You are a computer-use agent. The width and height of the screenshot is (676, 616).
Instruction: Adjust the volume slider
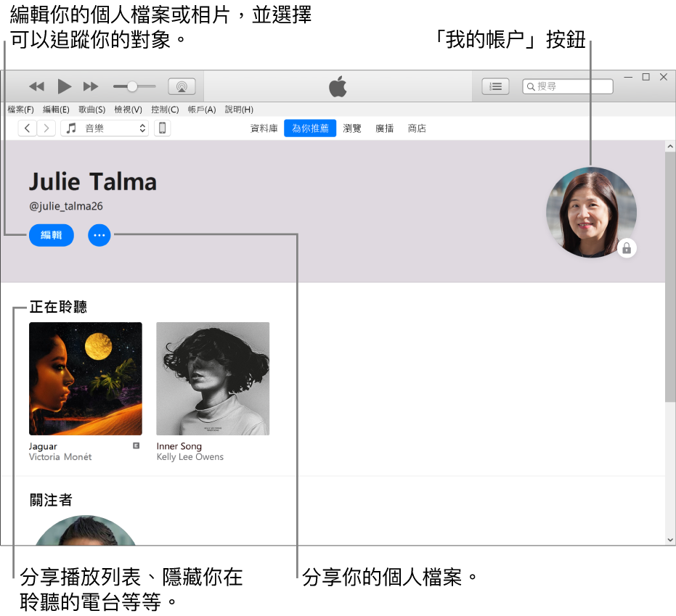pos(134,86)
